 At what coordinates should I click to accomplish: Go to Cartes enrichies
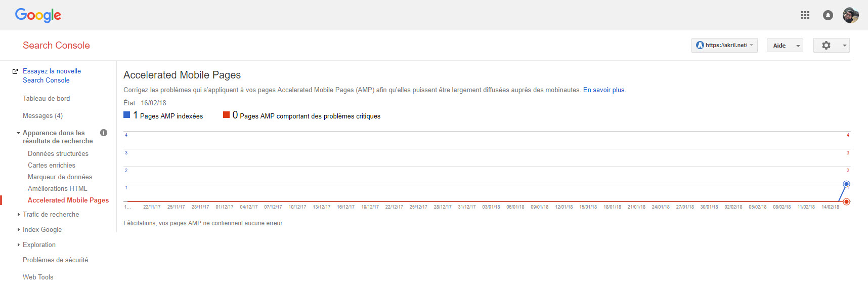(x=52, y=165)
